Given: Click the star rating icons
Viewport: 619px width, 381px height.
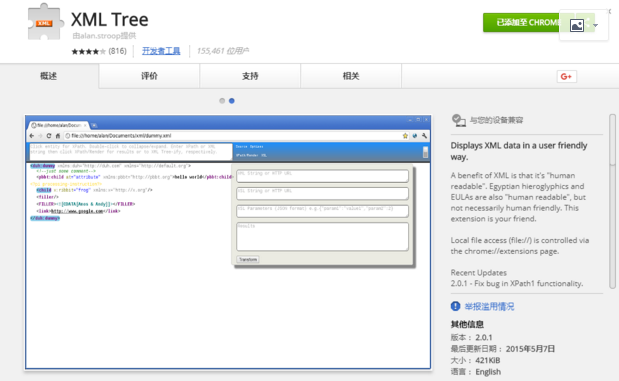Looking at the screenshot, I should [88, 51].
